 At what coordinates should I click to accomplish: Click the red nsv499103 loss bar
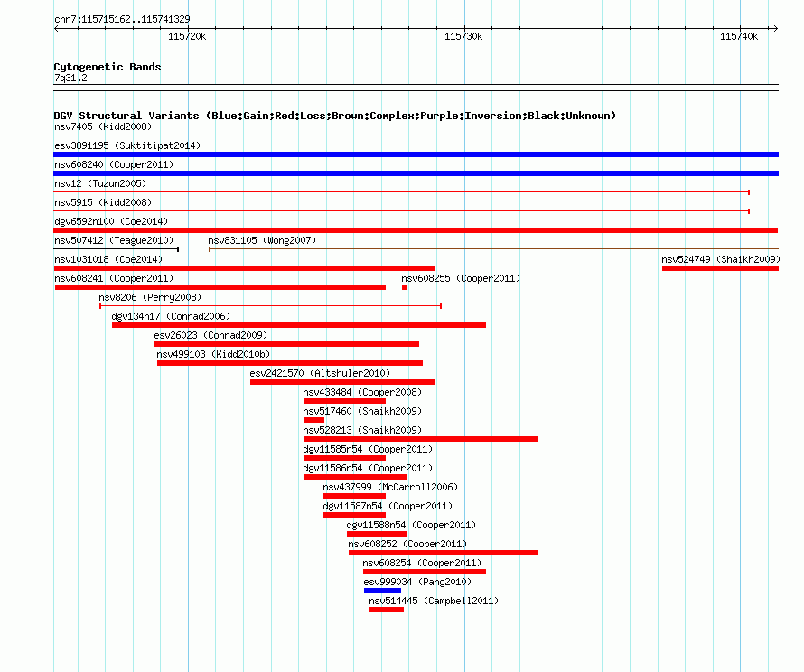pyautogui.click(x=290, y=363)
